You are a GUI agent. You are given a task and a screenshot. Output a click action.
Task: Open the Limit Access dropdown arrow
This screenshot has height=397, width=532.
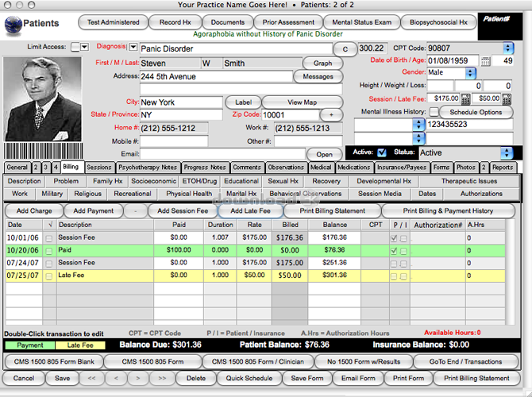point(84,47)
